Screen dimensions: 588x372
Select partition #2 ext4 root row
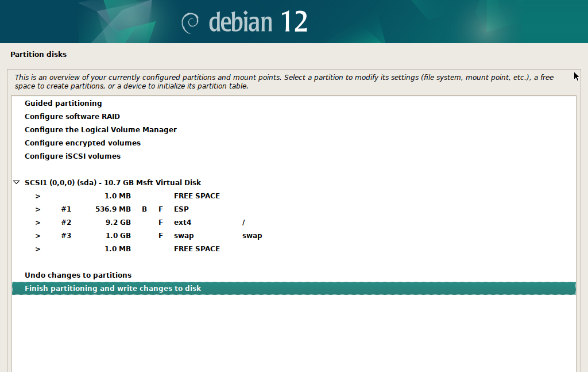pyautogui.click(x=293, y=223)
